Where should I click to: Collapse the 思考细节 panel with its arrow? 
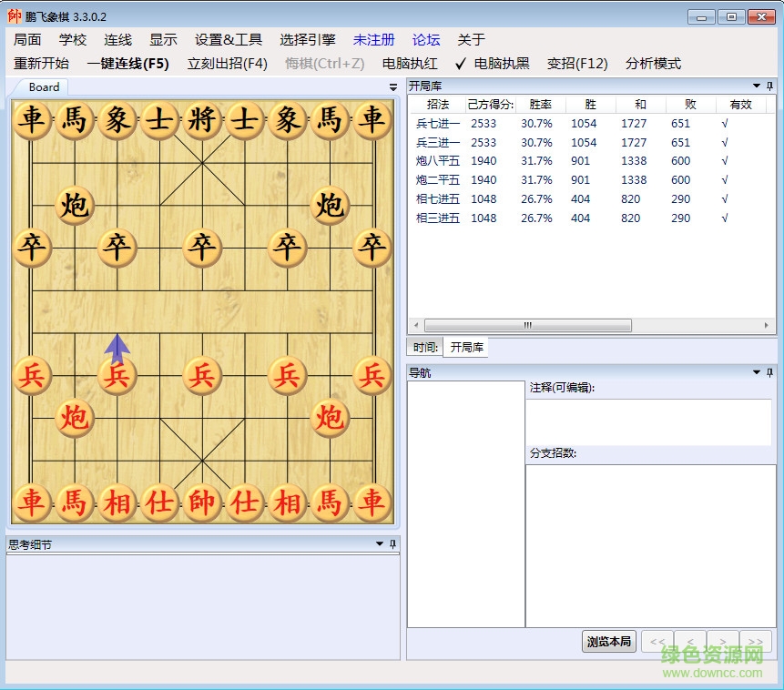[379, 543]
